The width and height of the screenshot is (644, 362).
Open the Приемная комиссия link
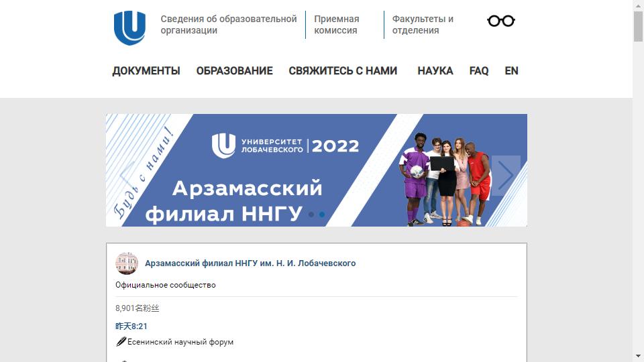336,25
